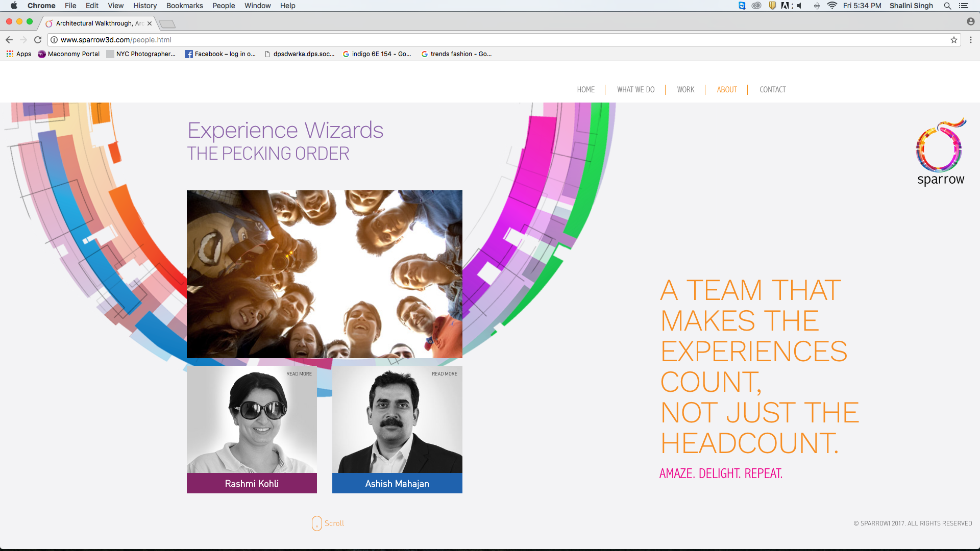Click READ MORE on Rashmi Kohli's card
This screenshot has height=551, width=980.
click(299, 374)
